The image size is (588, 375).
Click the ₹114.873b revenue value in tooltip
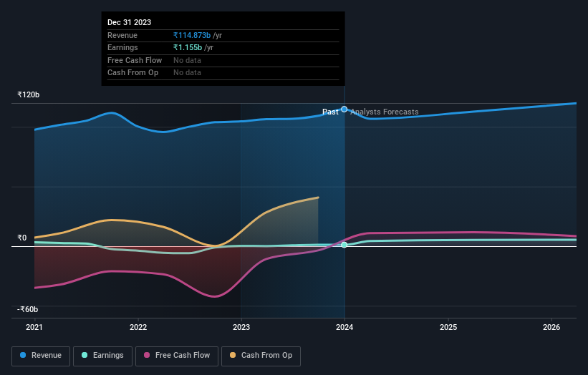click(192, 35)
